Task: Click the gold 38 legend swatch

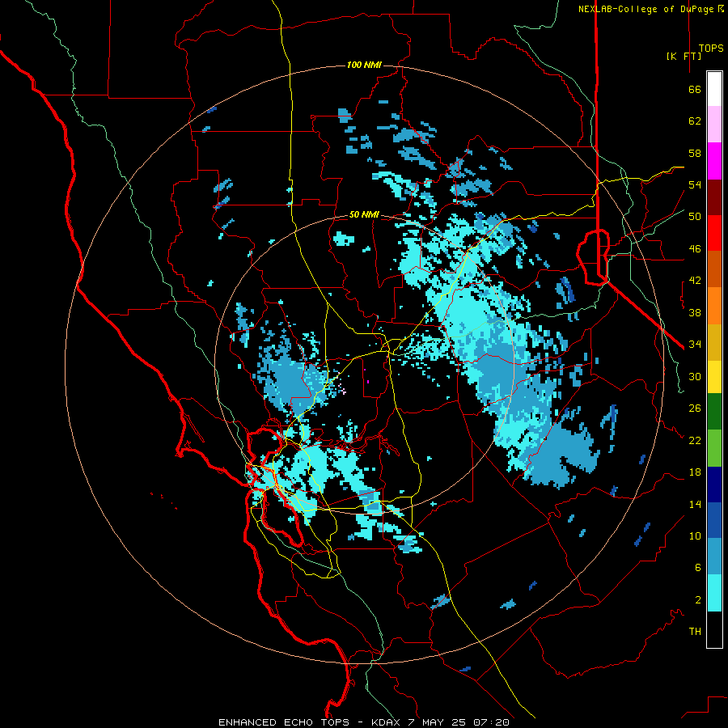Action: 714,341
